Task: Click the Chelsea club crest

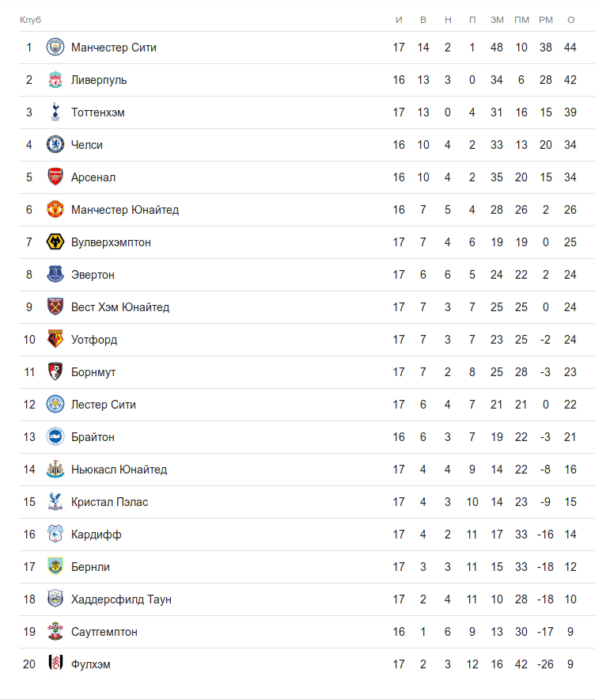Action: (x=55, y=145)
